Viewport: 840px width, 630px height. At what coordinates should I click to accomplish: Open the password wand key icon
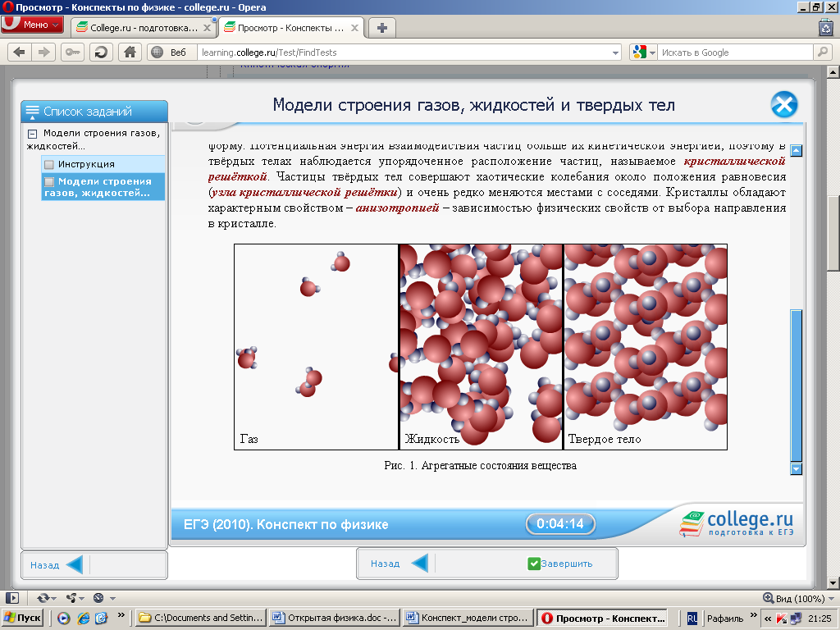(x=72, y=52)
